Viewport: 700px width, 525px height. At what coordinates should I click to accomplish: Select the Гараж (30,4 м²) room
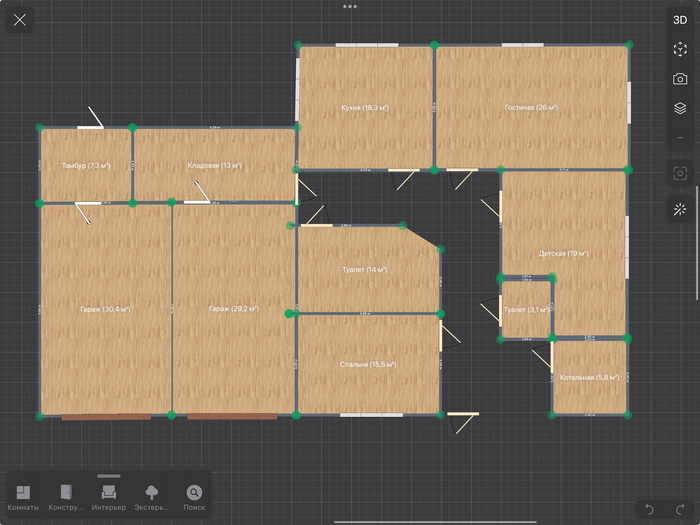point(105,309)
